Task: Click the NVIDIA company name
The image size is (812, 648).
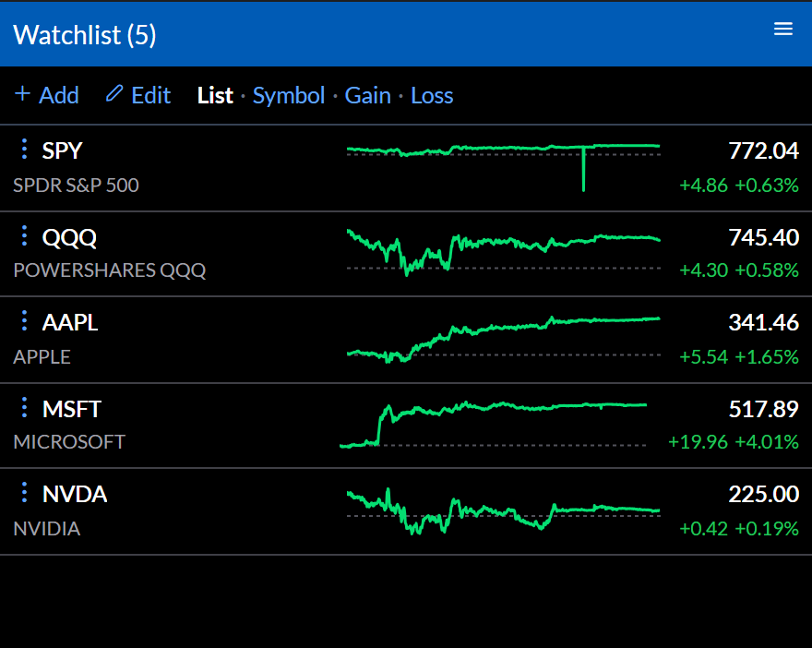Action: 47,528
